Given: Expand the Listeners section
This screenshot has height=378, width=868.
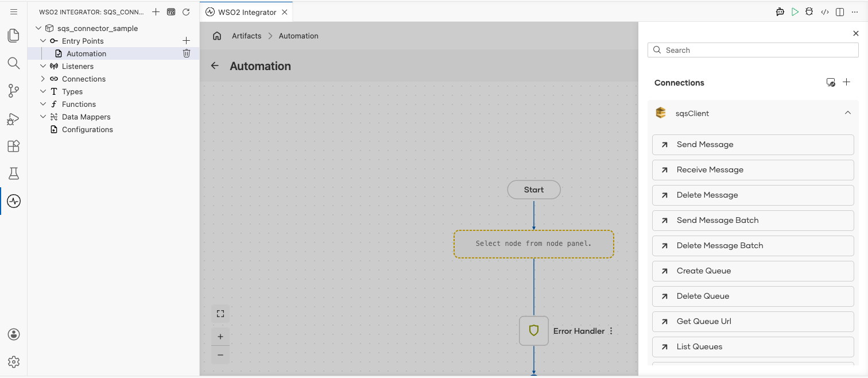Looking at the screenshot, I should [43, 66].
